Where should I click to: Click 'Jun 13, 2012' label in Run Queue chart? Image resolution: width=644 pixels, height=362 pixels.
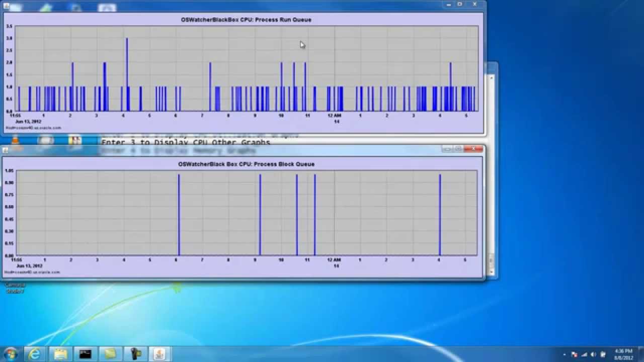[x=28, y=121]
